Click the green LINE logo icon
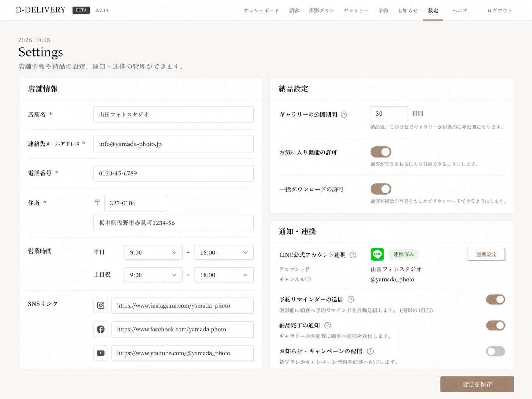Screen dimensions: 532x399 [x=377, y=254]
